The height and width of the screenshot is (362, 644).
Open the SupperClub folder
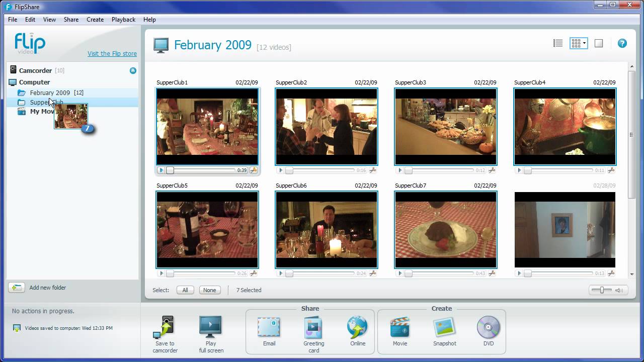(x=72, y=102)
